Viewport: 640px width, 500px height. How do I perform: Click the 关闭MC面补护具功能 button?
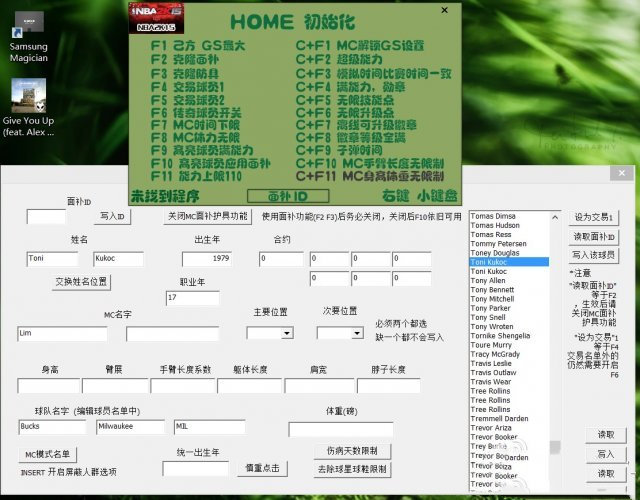207,216
